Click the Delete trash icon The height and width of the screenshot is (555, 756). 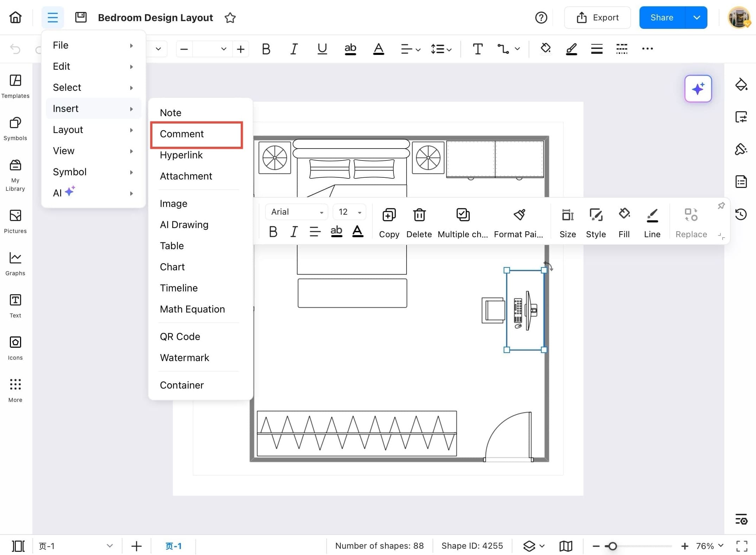pyautogui.click(x=419, y=215)
